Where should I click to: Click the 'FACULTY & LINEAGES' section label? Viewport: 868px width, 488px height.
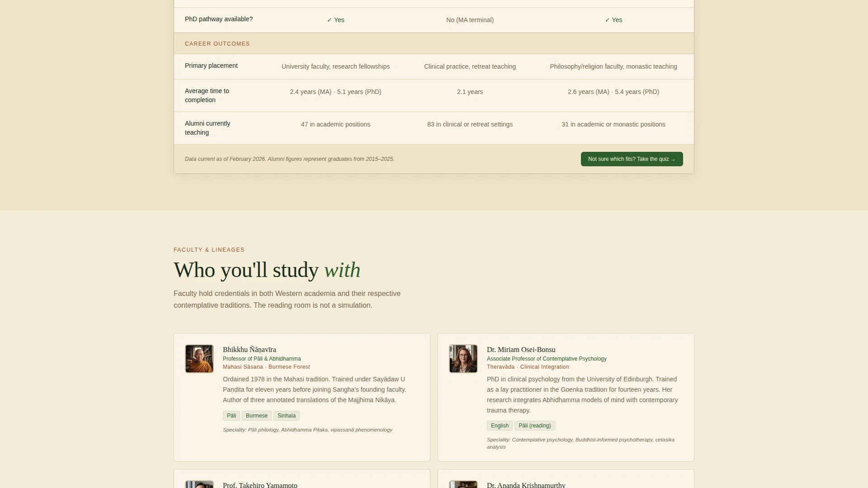pos(209,250)
